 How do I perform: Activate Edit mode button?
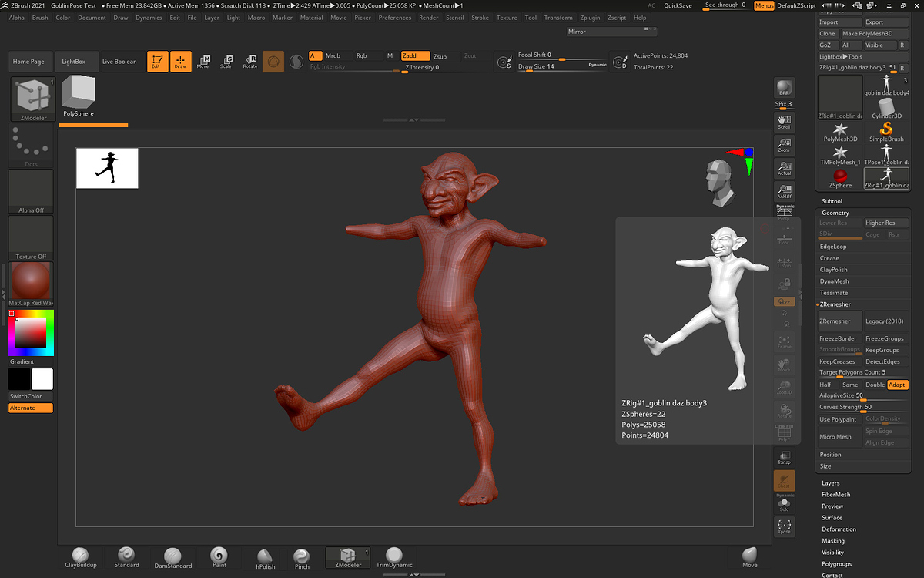(158, 62)
